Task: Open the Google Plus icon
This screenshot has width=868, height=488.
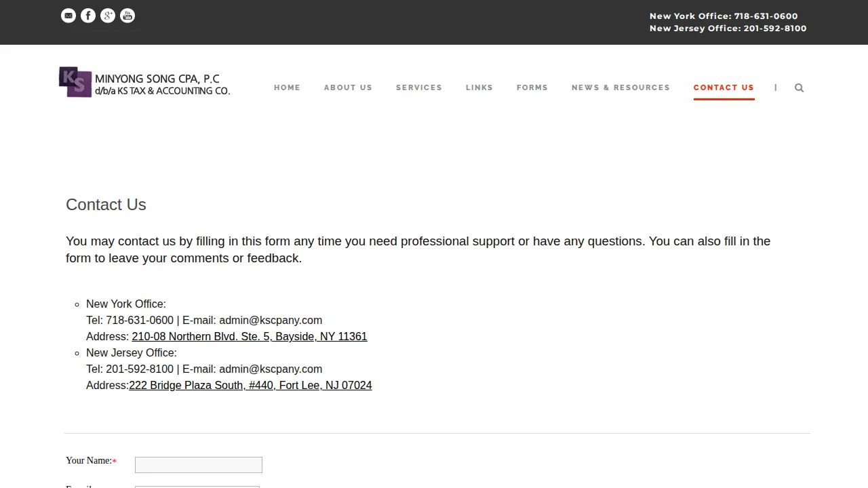Action: click(108, 16)
